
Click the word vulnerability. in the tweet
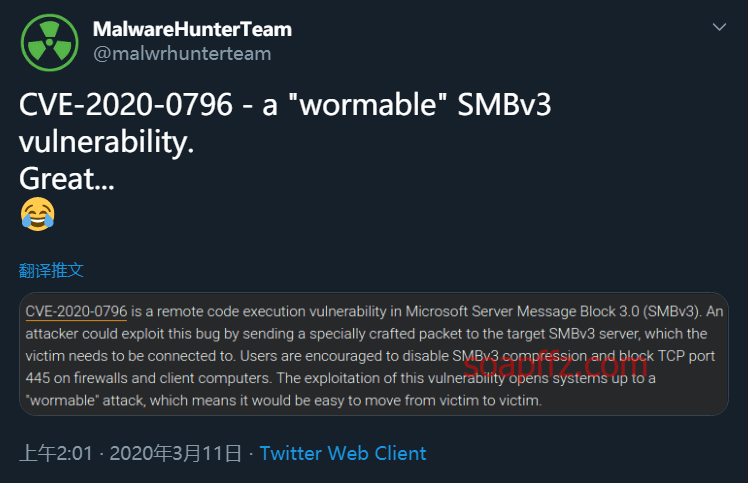(x=106, y=142)
